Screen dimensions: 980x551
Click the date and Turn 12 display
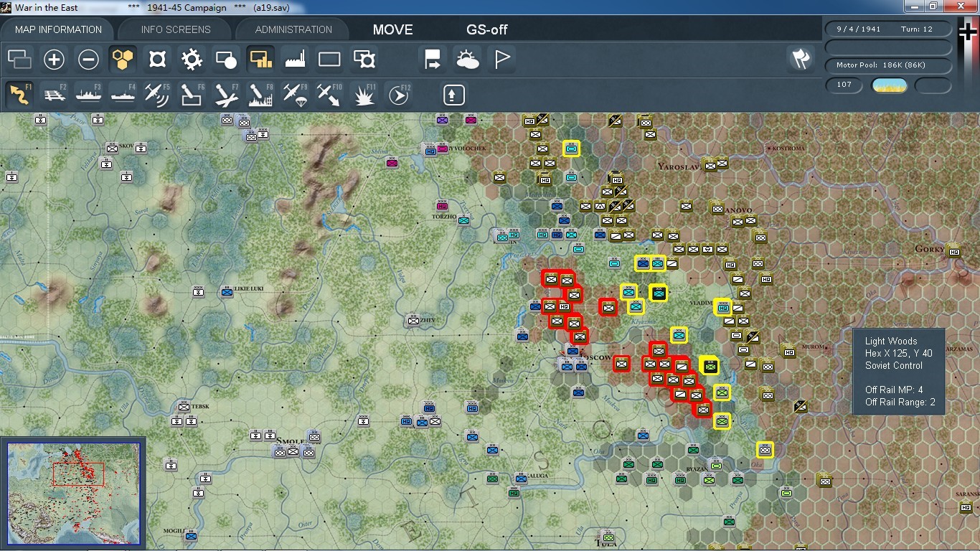(889, 29)
